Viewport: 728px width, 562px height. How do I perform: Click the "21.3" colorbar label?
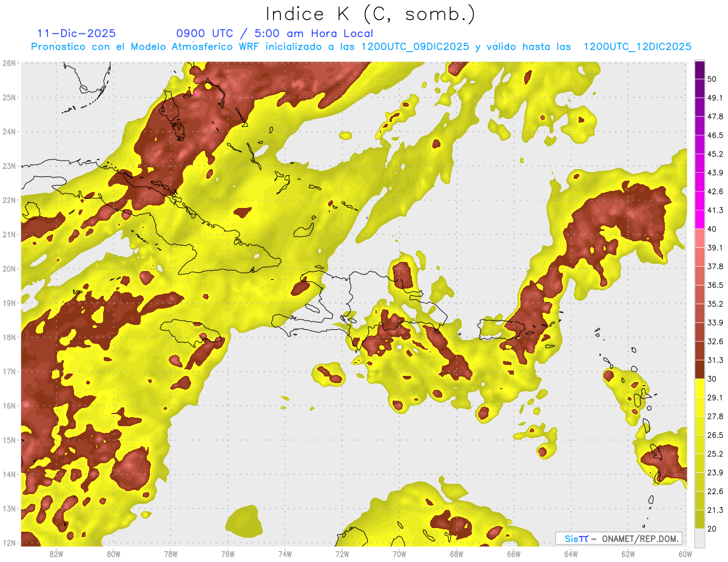[715, 510]
